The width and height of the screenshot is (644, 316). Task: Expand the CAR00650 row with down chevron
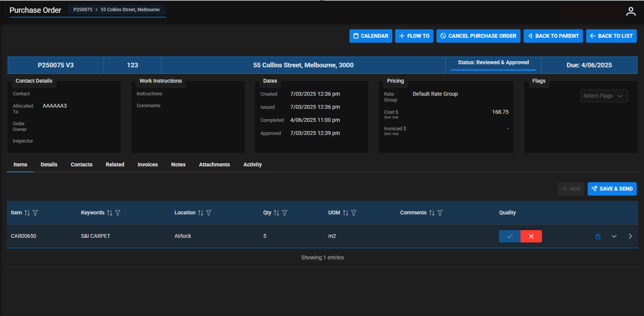(614, 236)
